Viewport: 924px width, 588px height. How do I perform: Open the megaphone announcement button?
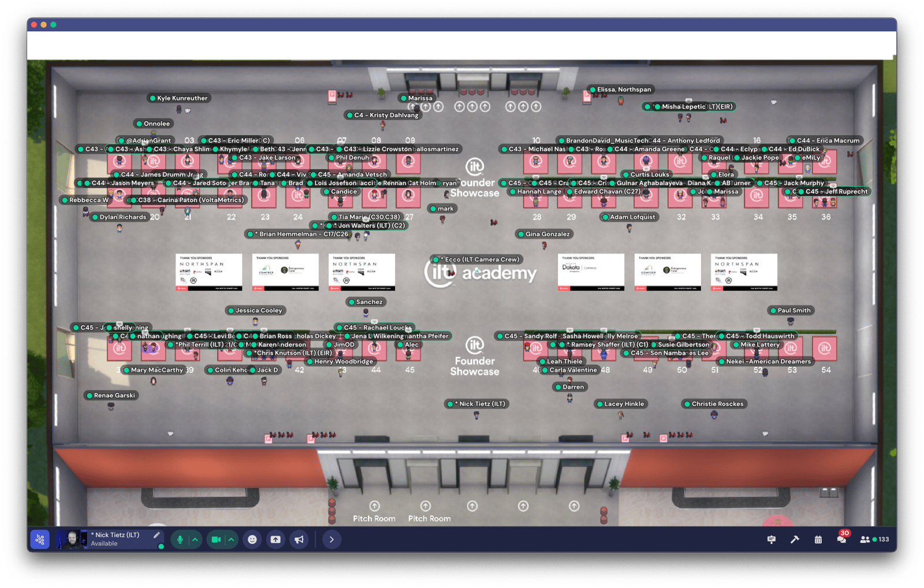tap(299, 539)
